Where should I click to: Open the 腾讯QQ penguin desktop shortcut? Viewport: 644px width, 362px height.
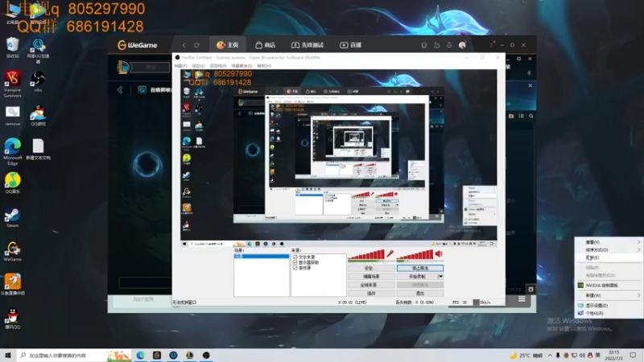click(x=12, y=319)
